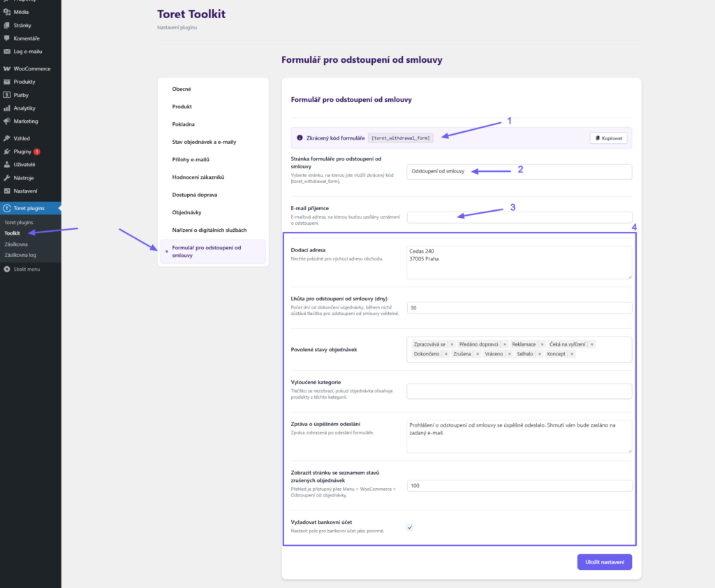This screenshot has width=715, height=588.
Task: Click the Uložit nastavení button
Action: [604, 561]
